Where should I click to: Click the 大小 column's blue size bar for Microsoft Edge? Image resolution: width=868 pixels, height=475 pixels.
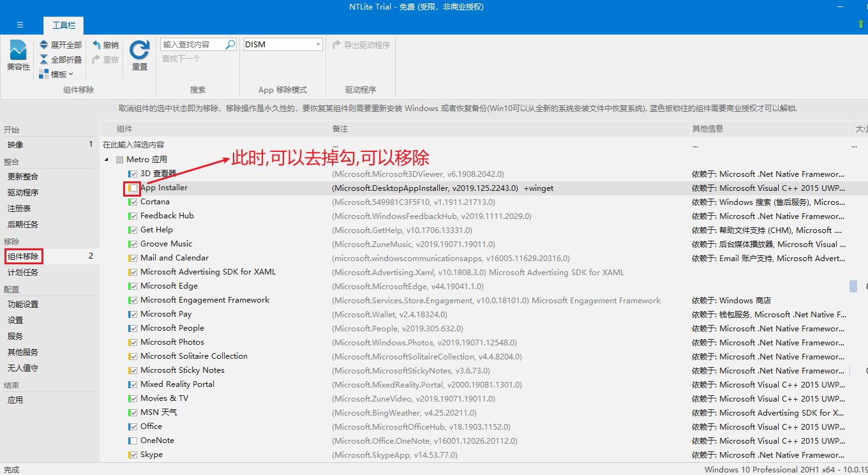(x=853, y=286)
